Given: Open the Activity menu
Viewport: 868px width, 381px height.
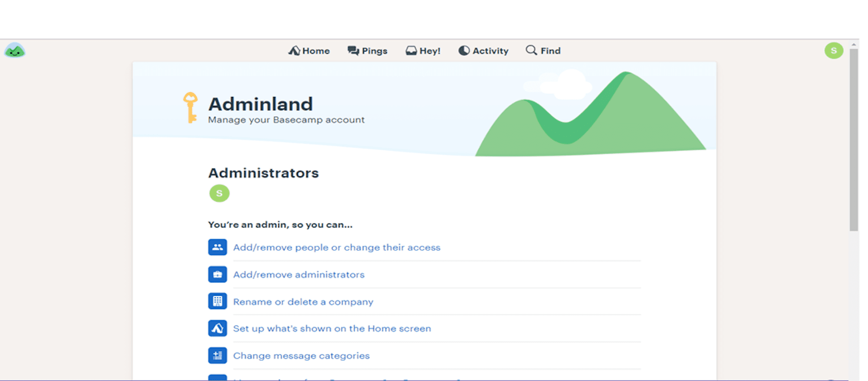Looking at the screenshot, I should (483, 51).
